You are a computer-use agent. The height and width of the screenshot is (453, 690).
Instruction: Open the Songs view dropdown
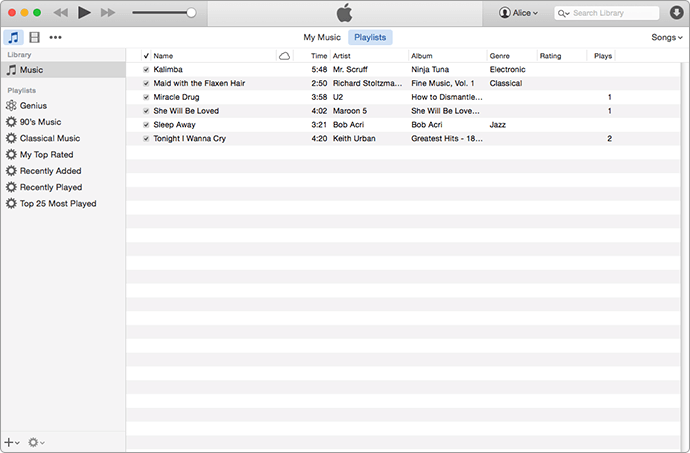point(667,37)
